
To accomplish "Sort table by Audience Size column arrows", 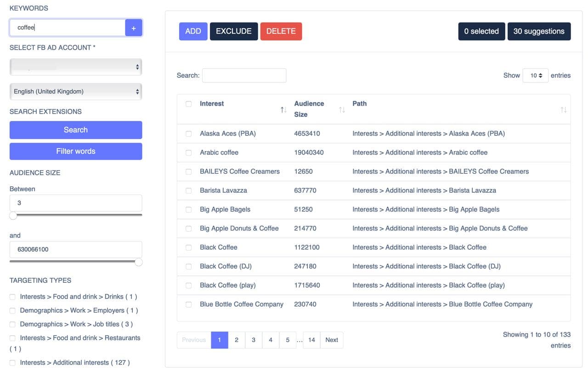I will click(342, 109).
